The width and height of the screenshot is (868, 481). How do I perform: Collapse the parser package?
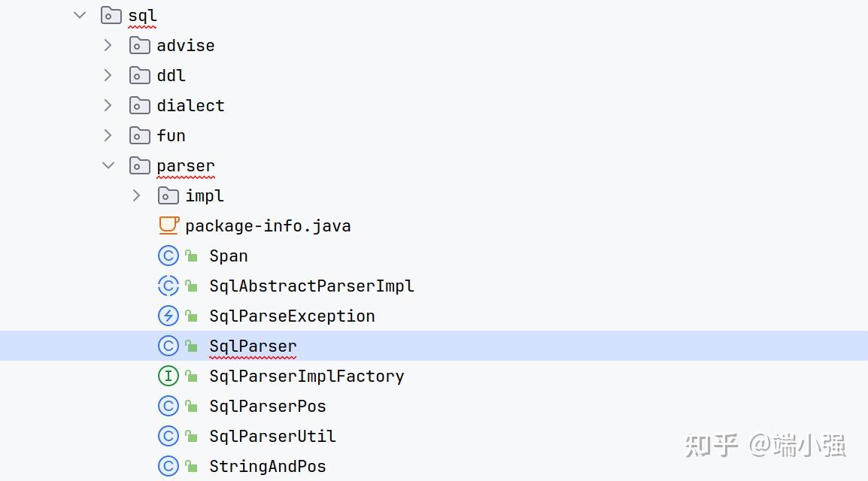tap(108, 165)
